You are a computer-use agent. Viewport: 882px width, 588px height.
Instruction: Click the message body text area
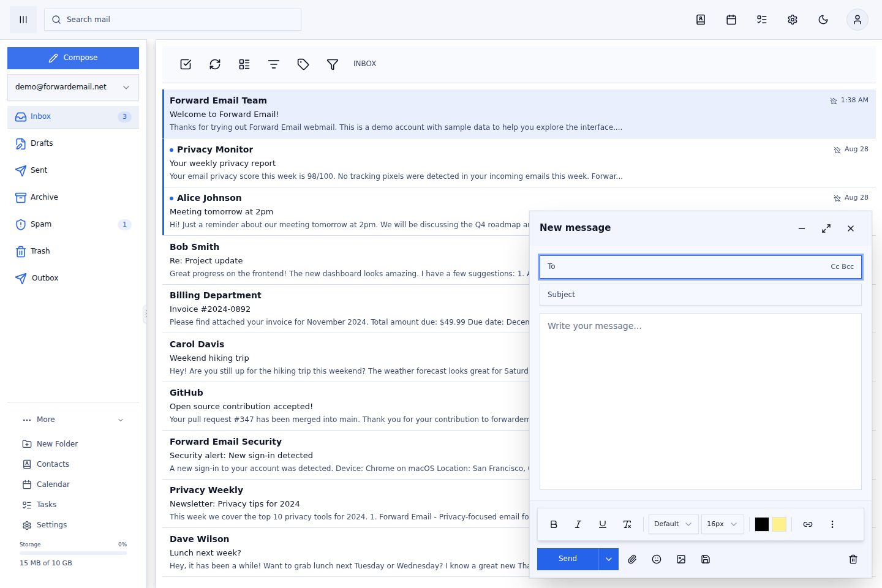[701, 402]
